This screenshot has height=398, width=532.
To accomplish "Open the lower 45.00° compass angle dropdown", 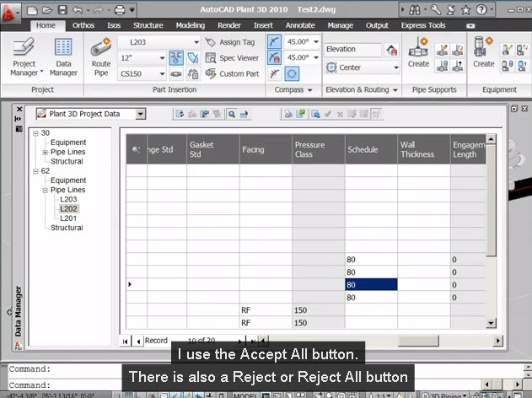I will pos(316,57).
